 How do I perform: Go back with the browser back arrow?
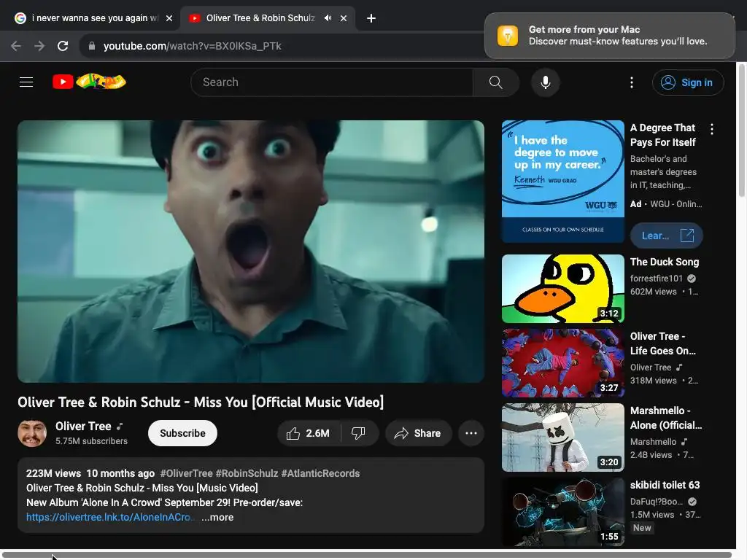click(x=16, y=46)
